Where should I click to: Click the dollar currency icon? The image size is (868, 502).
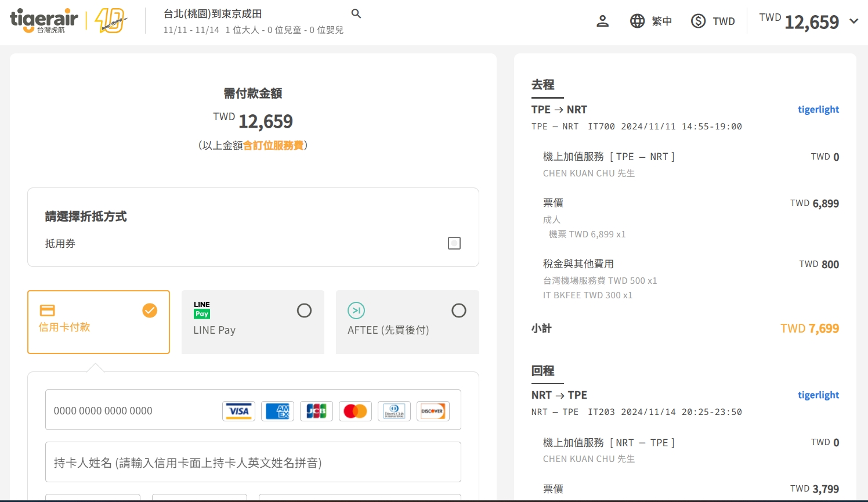point(698,21)
